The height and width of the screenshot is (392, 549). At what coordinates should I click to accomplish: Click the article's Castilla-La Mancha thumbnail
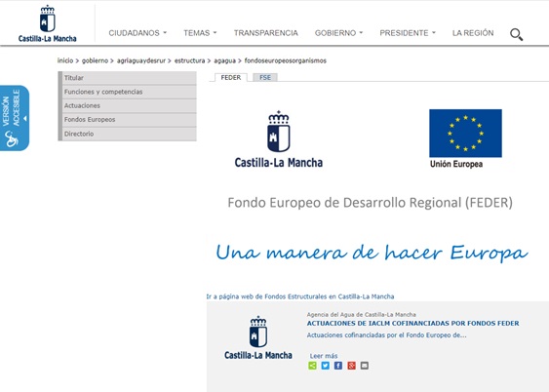tap(258, 337)
